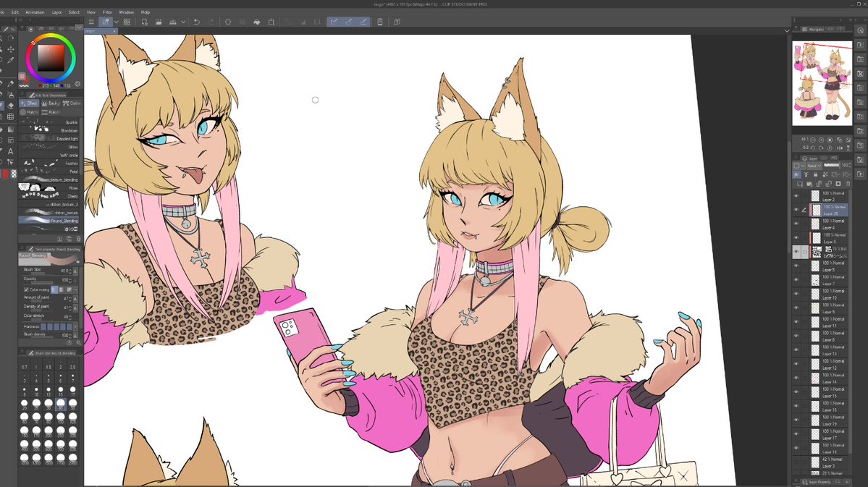Select the Round_Blending brush
Viewport: 868px width, 487px height.
50,220
